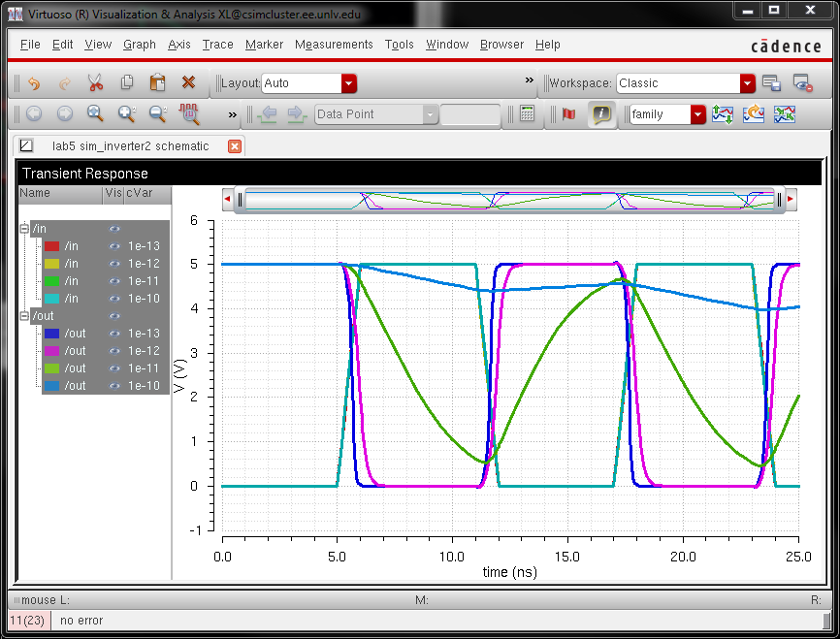Close the lab5 sim_inverter2 schematic tab
This screenshot has height=639, width=840.
coord(234,145)
